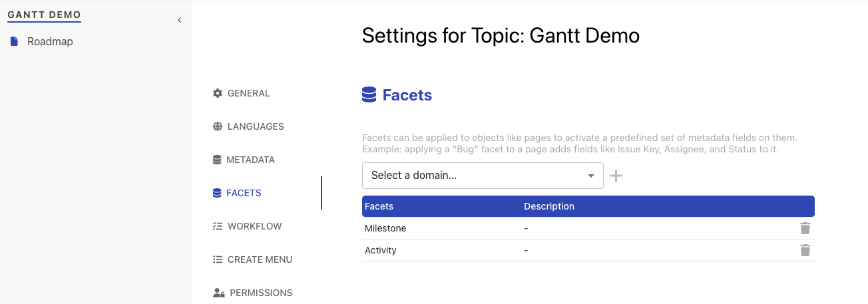Click the General settings gear icon

(x=217, y=93)
